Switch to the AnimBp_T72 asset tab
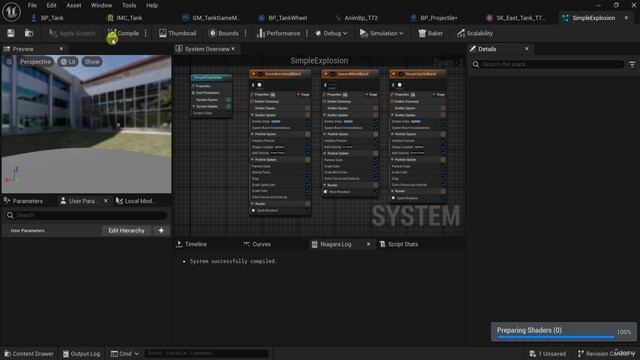Screen dimensions: 640x360 tap(361, 18)
